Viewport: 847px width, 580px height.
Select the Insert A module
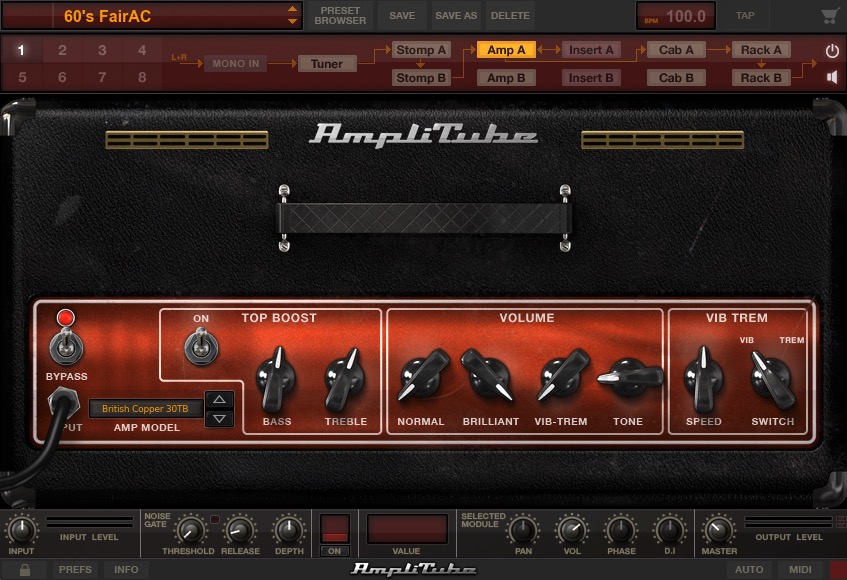(x=591, y=50)
